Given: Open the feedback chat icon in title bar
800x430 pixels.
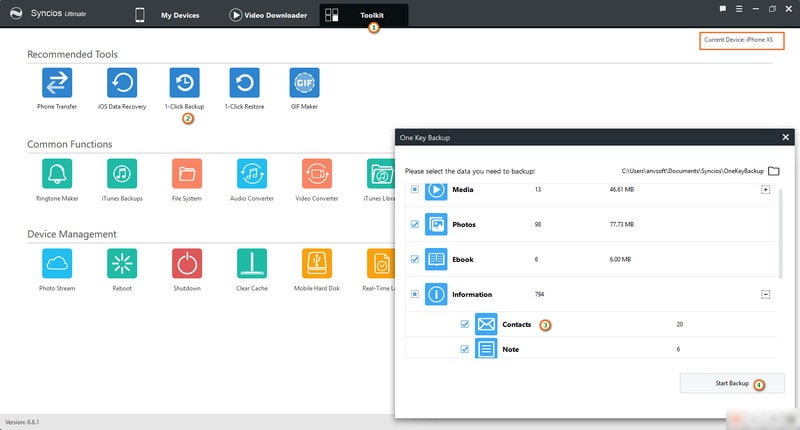Looking at the screenshot, I should pos(723,9).
